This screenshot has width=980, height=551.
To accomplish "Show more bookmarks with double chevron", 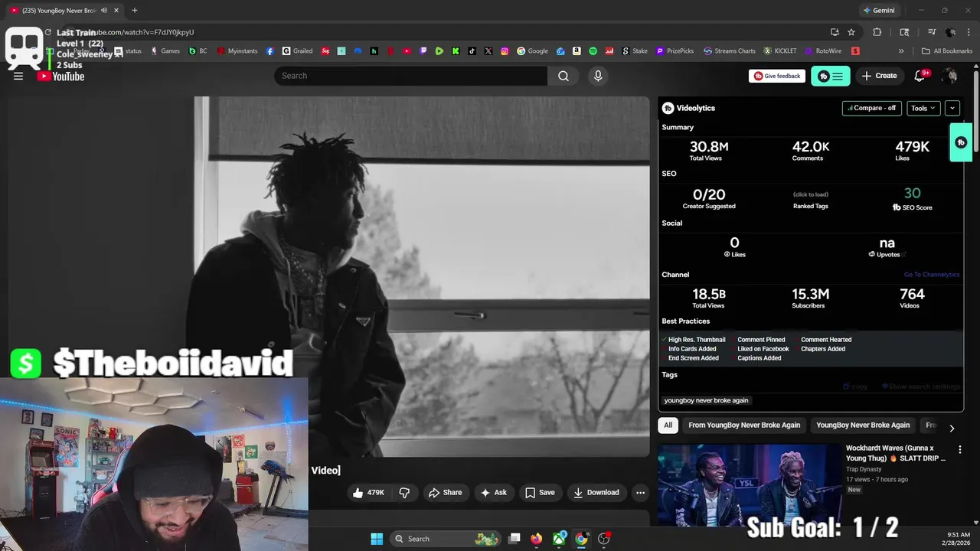I will pyautogui.click(x=901, y=51).
